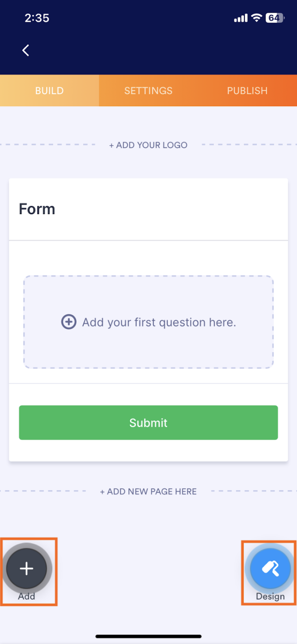Screen dimensions: 297x644
Task: Tap the "Add" label under the plus button
Action: (x=26, y=596)
